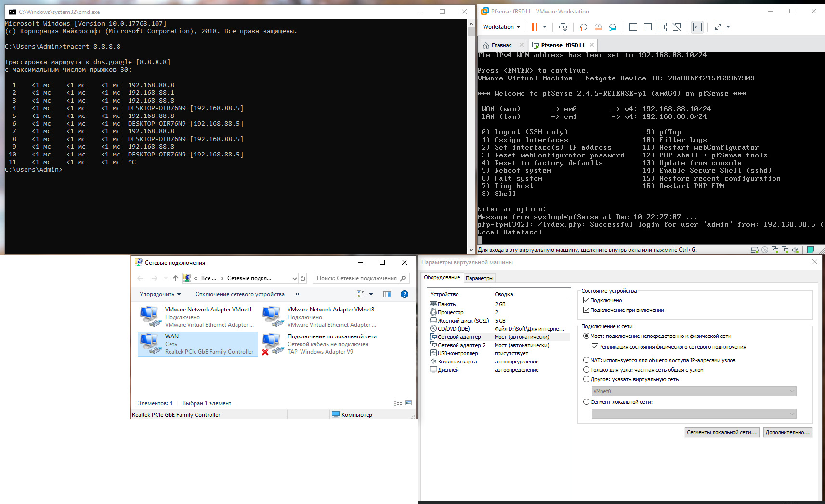Take a snapshot of the virtual machine
The height and width of the screenshot is (504, 825).
(x=583, y=27)
